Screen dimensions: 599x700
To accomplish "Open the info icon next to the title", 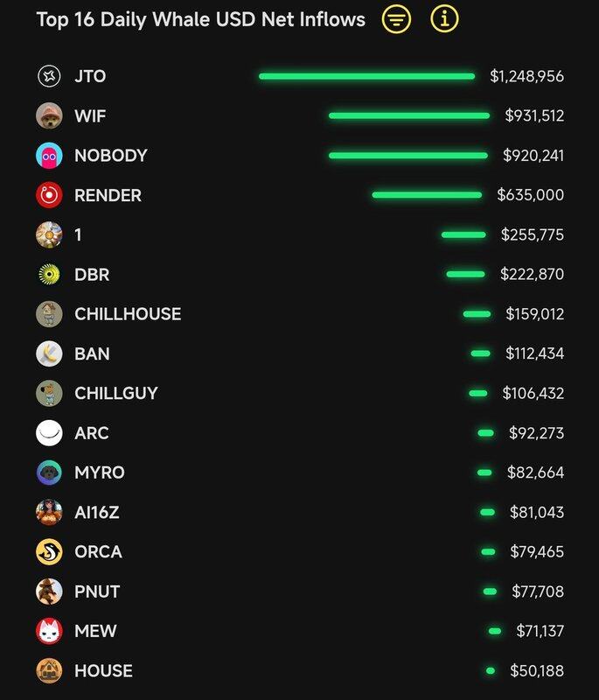I will pyautogui.click(x=444, y=19).
